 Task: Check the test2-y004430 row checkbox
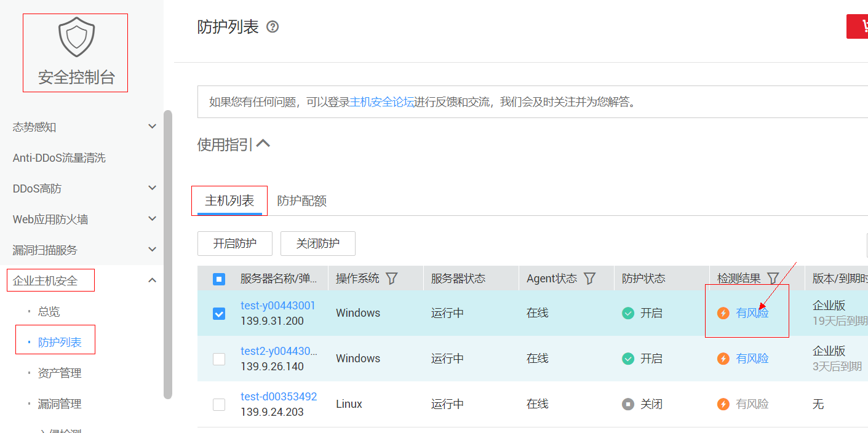(219, 359)
